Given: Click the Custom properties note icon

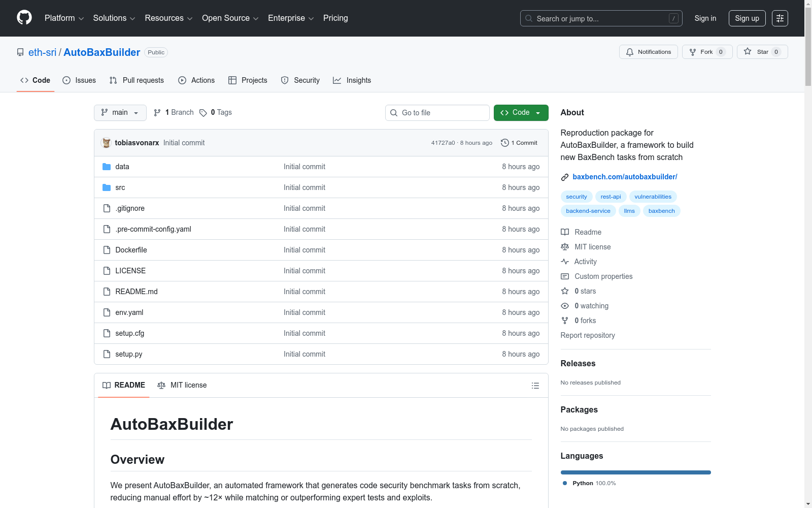Looking at the screenshot, I should click(x=565, y=276).
